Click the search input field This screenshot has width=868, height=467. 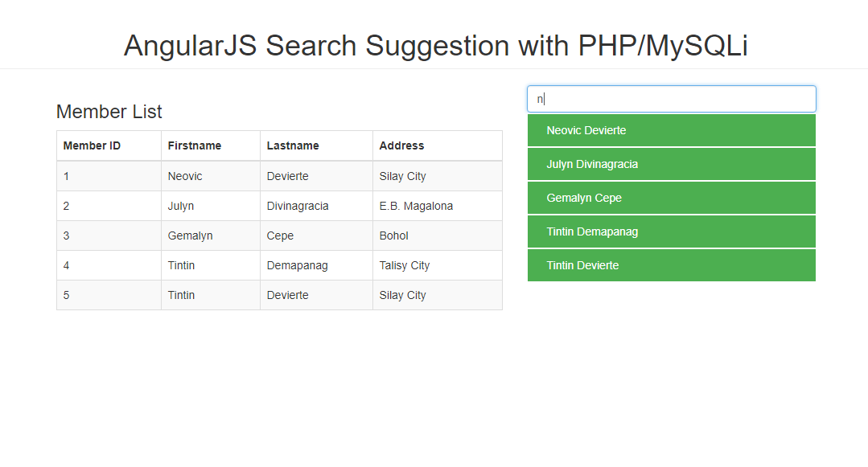pyautogui.click(x=672, y=99)
